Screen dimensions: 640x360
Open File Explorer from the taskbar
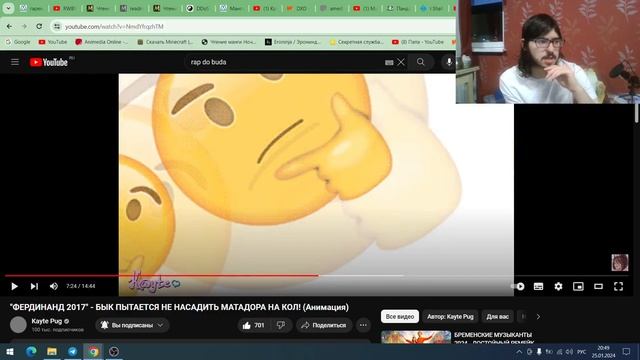(52, 351)
